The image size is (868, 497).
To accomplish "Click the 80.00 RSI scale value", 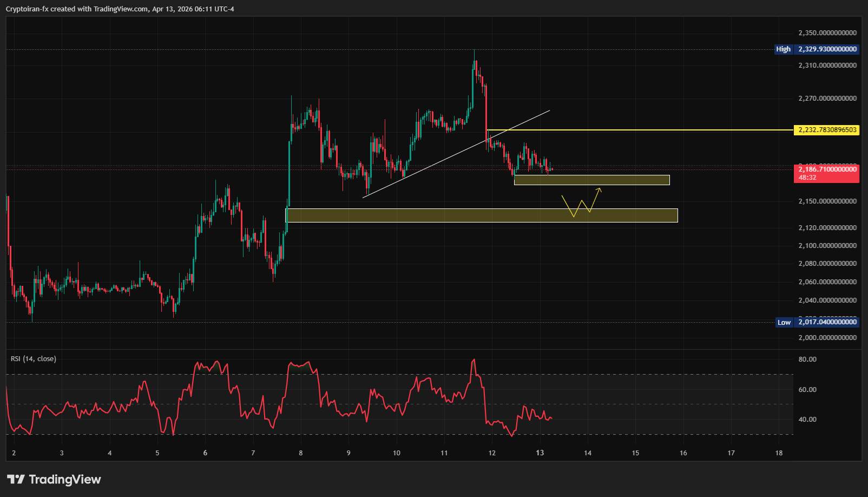I will (807, 359).
